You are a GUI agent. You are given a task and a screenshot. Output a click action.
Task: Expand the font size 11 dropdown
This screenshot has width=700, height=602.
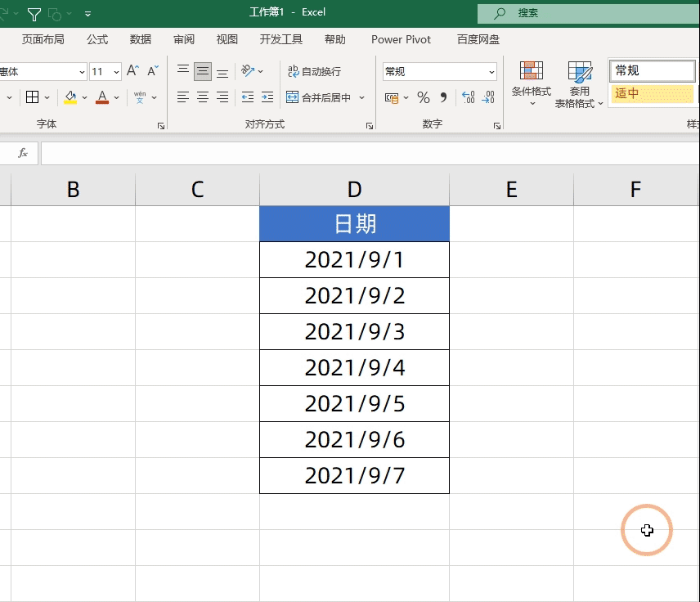[x=116, y=72]
